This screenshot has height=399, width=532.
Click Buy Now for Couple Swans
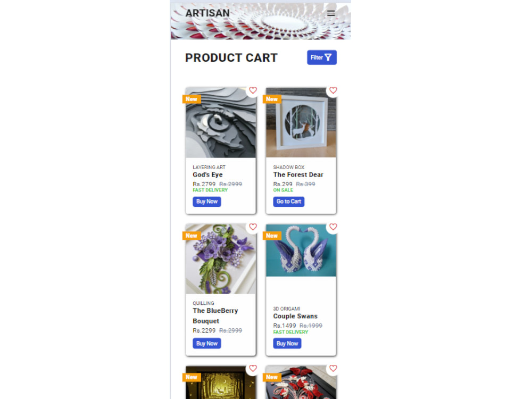(x=287, y=343)
